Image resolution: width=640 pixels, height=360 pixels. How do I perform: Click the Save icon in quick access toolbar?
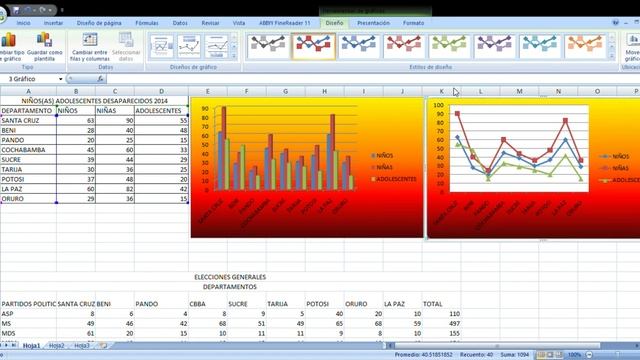pyautogui.click(x=16, y=10)
